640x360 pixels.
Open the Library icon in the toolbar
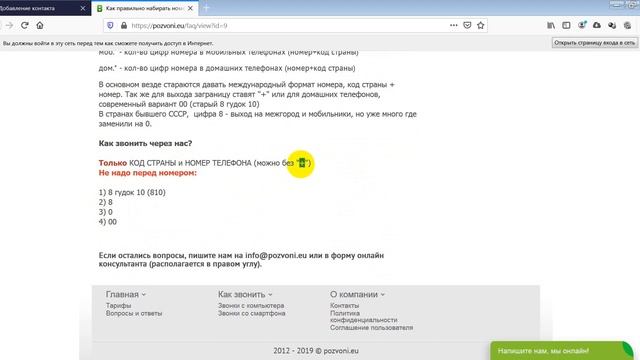(551, 25)
